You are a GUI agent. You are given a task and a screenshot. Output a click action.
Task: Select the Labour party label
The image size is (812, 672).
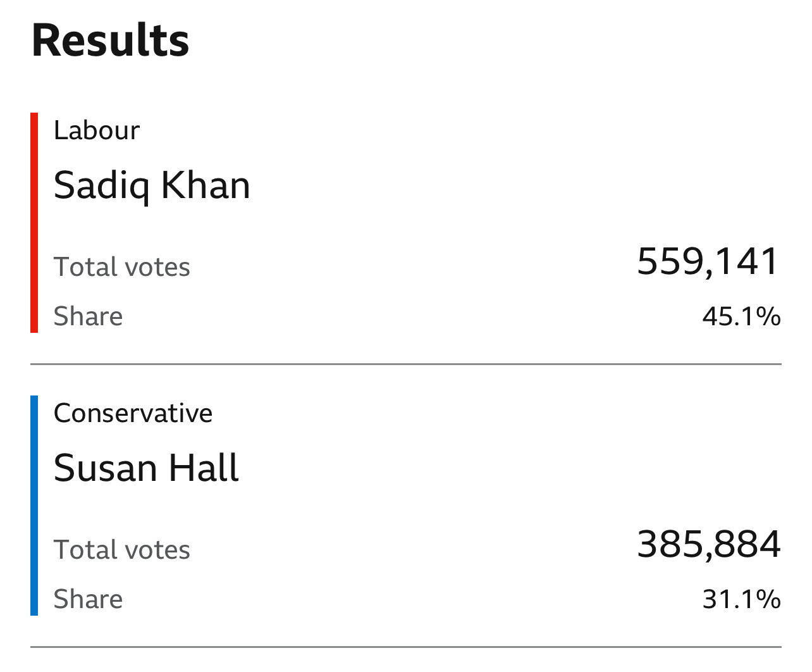pos(97,130)
